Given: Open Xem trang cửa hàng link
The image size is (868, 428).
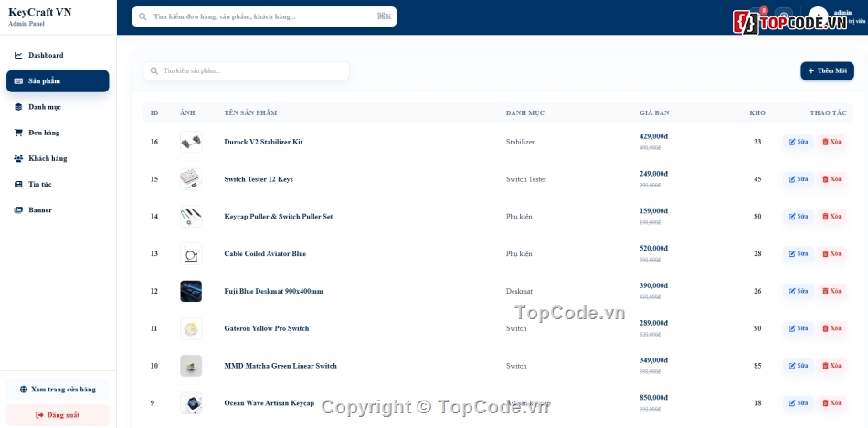Looking at the screenshot, I should pyautogui.click(x=58, y=390).
